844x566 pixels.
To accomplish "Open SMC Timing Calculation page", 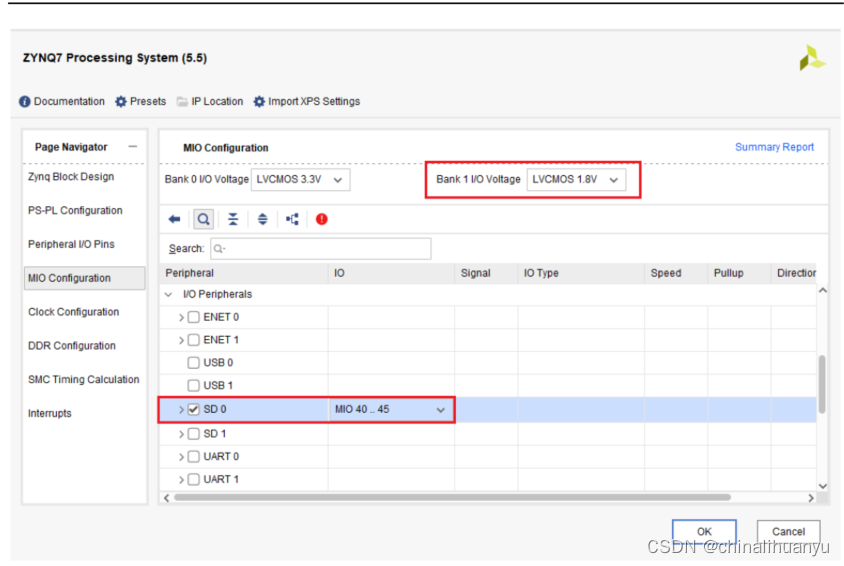I will (x=83, y=379).
